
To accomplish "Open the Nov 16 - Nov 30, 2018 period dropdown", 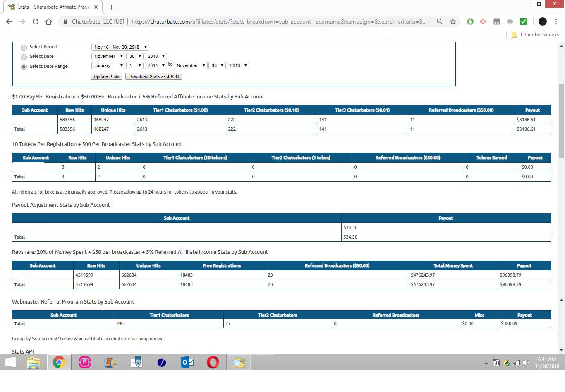I will [120, 47].
